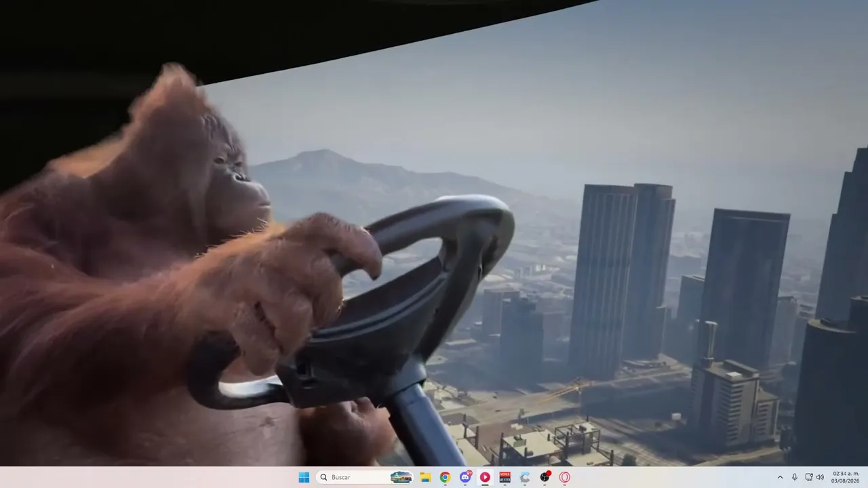Launch the Opera browser from the taskbar

pos(564,477)
